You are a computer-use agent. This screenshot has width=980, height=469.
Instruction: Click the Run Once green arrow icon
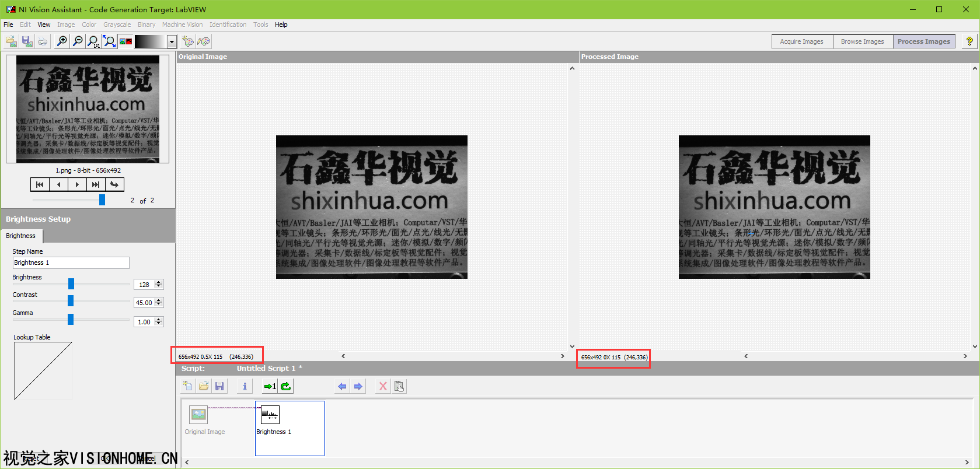(270, 386)
